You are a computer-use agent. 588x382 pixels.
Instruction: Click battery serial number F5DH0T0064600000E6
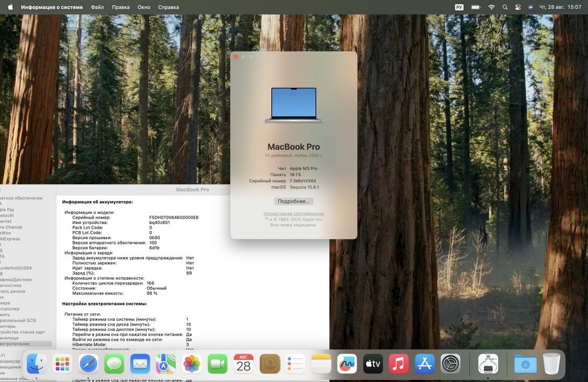[x=173, y=217]
